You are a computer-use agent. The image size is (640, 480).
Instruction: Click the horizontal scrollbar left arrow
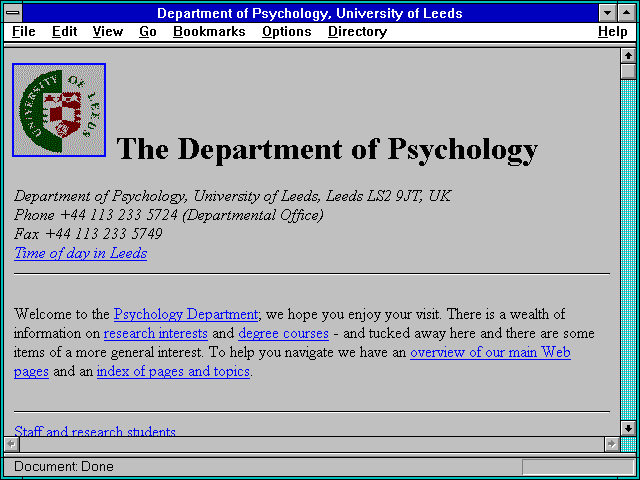point(11,444)
